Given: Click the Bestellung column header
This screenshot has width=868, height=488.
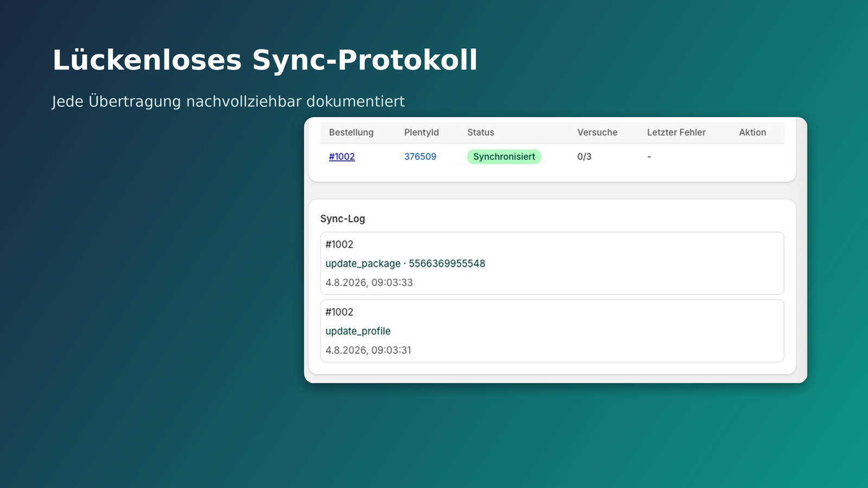Looking at the screenshot, I should click(x=351, y=132).
